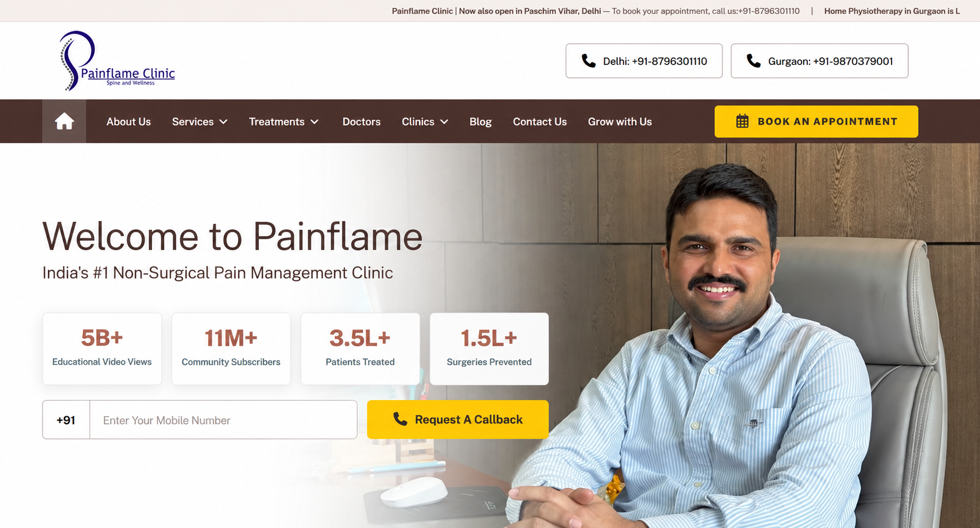The height and width of the screenshot is (528, 980).
Task: Expand the Clinics dropdown chevron
Action: 444,122
